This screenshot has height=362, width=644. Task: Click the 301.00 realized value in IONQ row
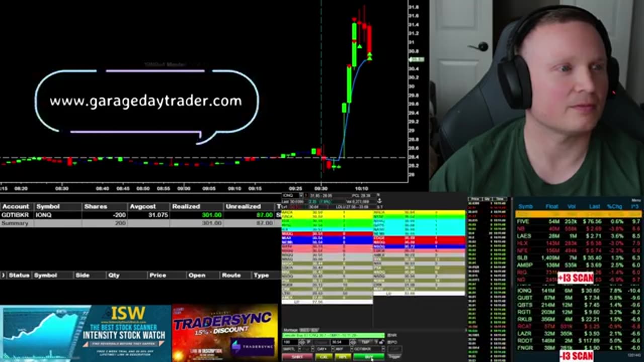(211, 215)
